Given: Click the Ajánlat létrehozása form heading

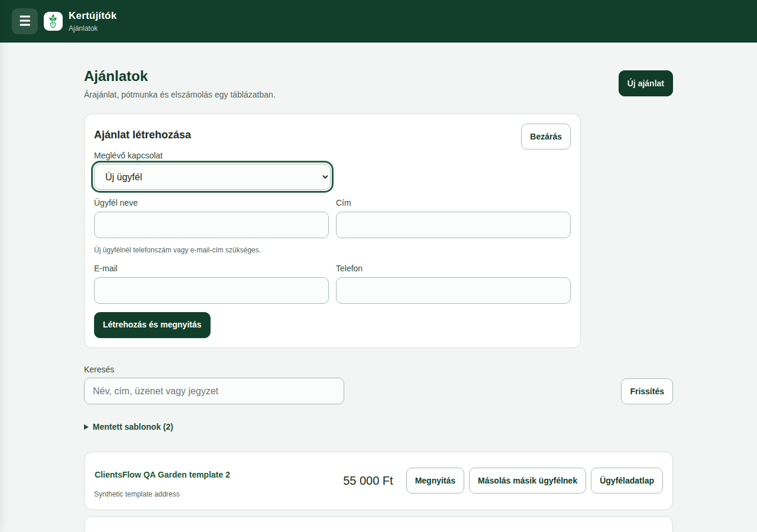Looking at the screenshot, I should [143, 135].
